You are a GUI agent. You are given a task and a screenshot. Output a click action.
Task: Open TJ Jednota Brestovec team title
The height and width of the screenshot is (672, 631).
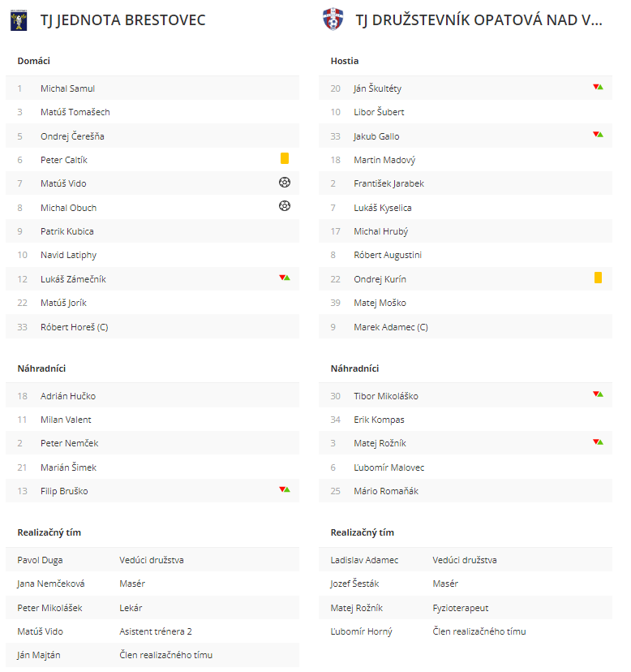pyautogui.click(x=123, y=20)
